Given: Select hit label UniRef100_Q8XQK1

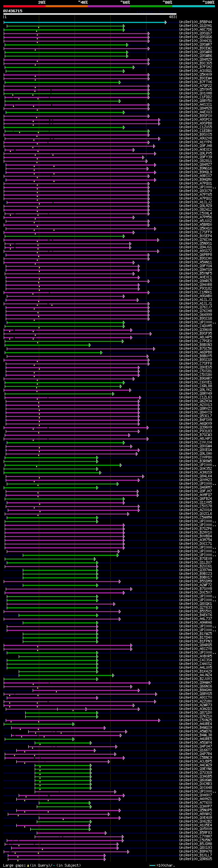Looking at the screenshot, I should coord(196,604).
